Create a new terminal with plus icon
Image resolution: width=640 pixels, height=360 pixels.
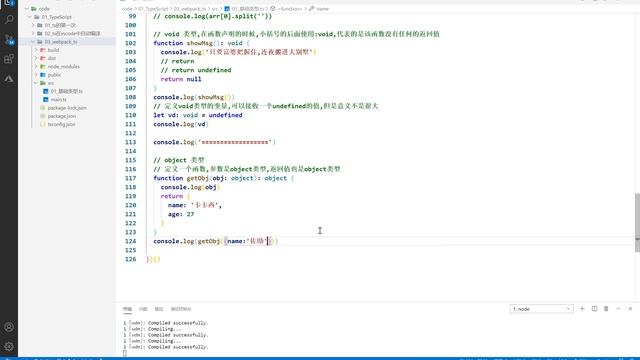(x=582, y=309)
